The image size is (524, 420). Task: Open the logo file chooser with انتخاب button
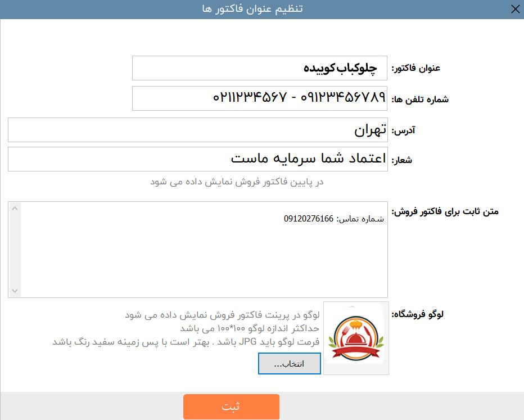click(x=290, y=364)
